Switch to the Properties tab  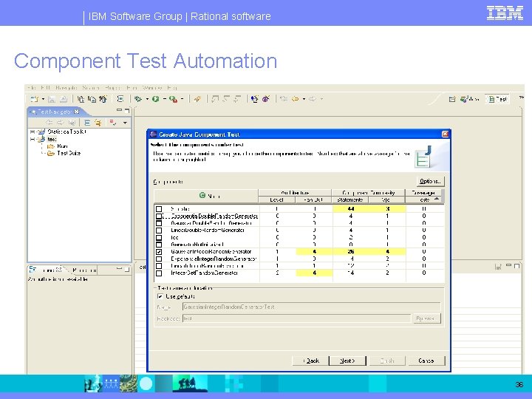[x=84, y=270]
